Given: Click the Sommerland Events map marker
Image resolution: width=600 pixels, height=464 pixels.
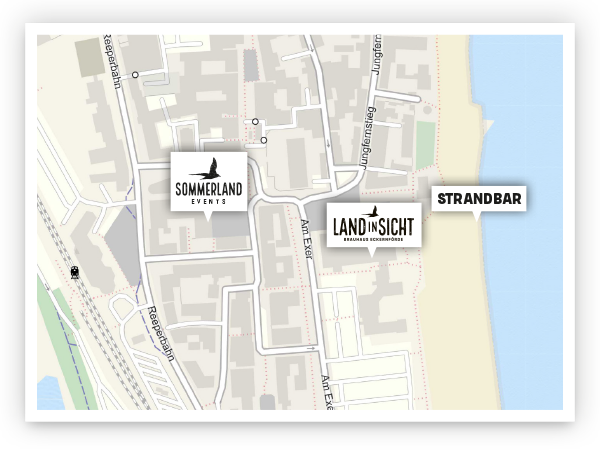Looking at the screenshot, I should [x=209, y=181].
